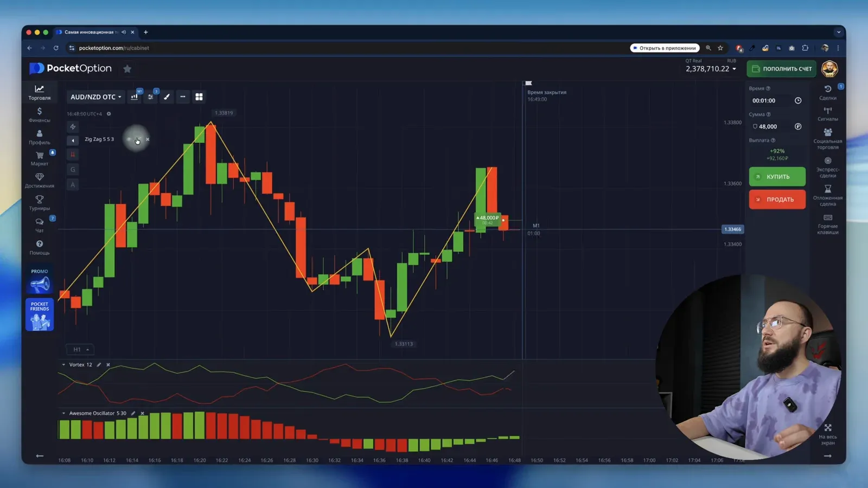Image resolution: width=868 pixels, height=488 pixels.
Task: Open Hot keys keyboard icon
Action: tap(828, 224)
